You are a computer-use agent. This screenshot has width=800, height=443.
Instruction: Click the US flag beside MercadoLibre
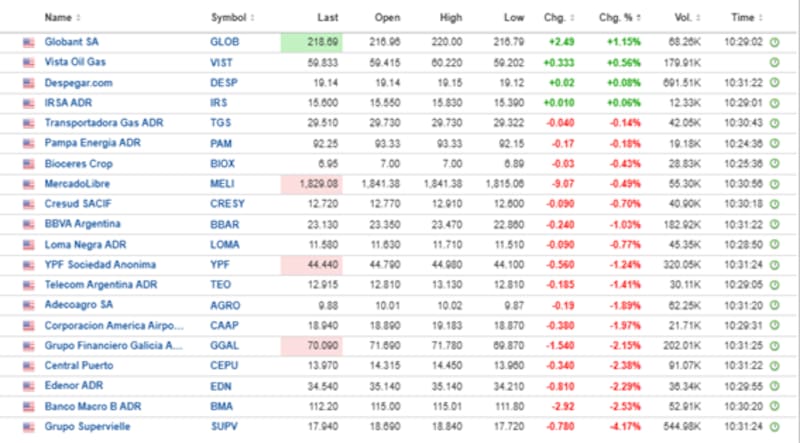pos(28,183)
